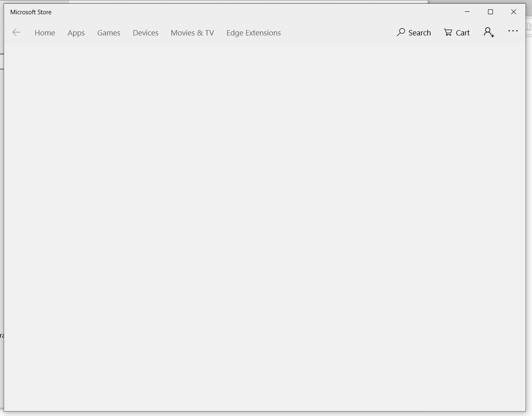The height and width of the screenshot is (416, 532).
Task: Maximize the Microsoft Store window
Action: 490,12
